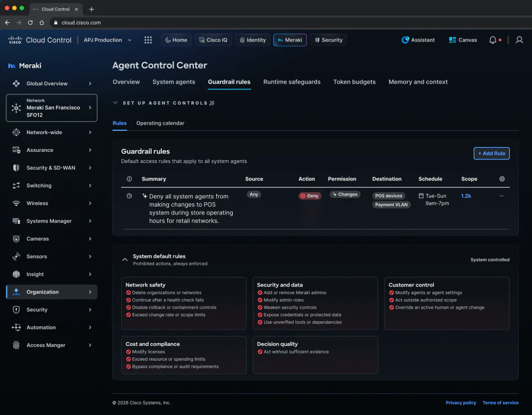Image resolution: width=532 pixels, height=415 pixels.
Task: Click the notifications bell icon
Action: click(x=493, y=40)
